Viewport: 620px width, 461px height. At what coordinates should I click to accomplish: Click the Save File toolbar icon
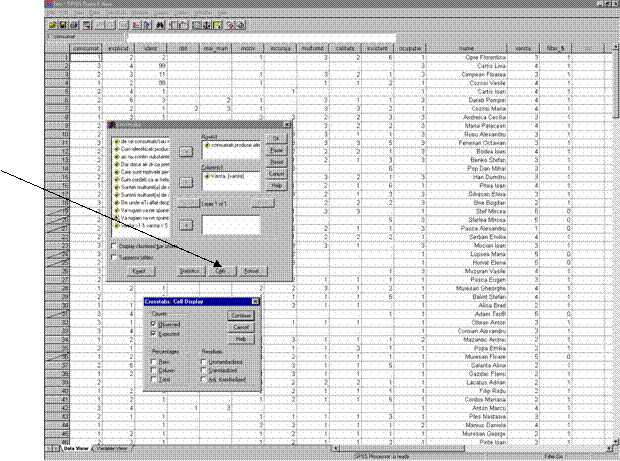63,25
